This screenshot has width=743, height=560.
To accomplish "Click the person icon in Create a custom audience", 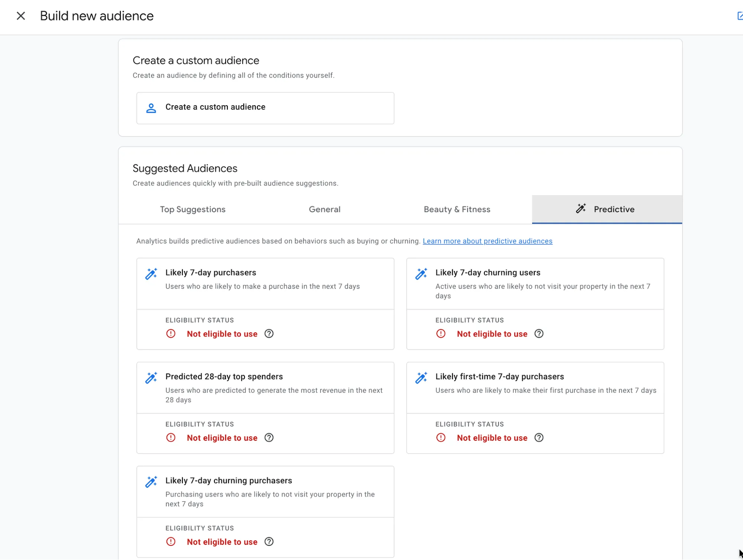I will point(151,108).
